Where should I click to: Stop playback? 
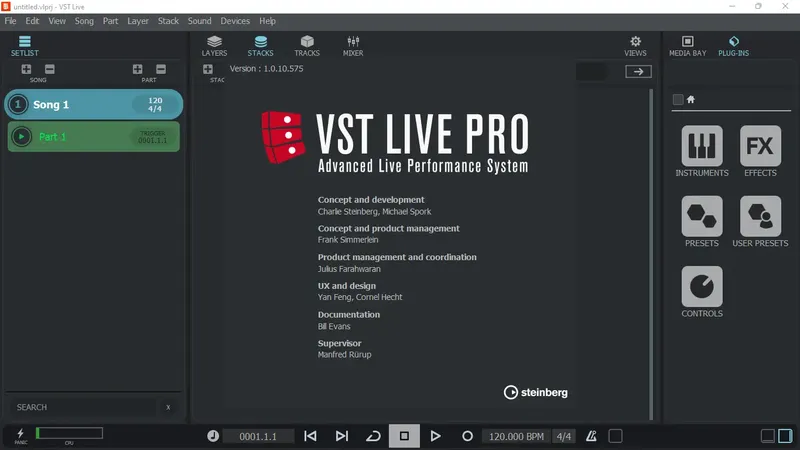404,436
